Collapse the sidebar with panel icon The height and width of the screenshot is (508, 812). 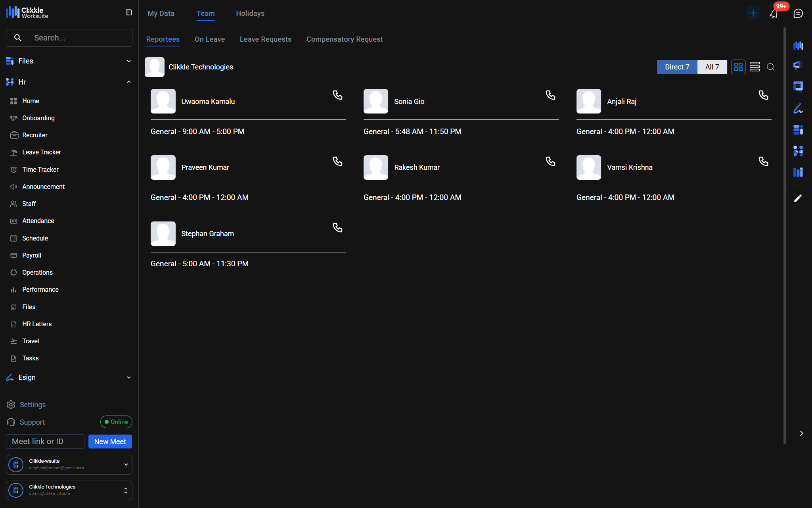[x=128, y=13]
